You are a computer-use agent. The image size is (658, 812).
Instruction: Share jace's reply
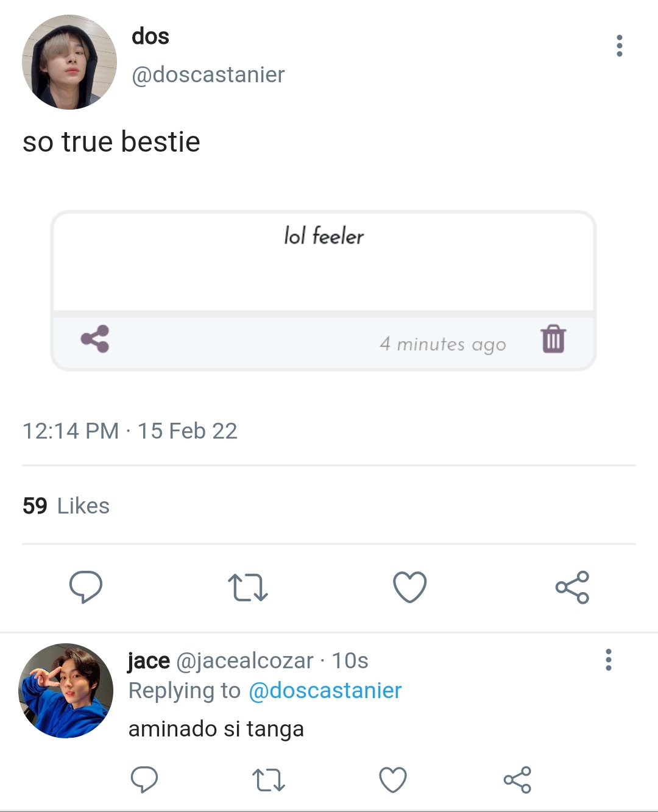click(517, 780)
